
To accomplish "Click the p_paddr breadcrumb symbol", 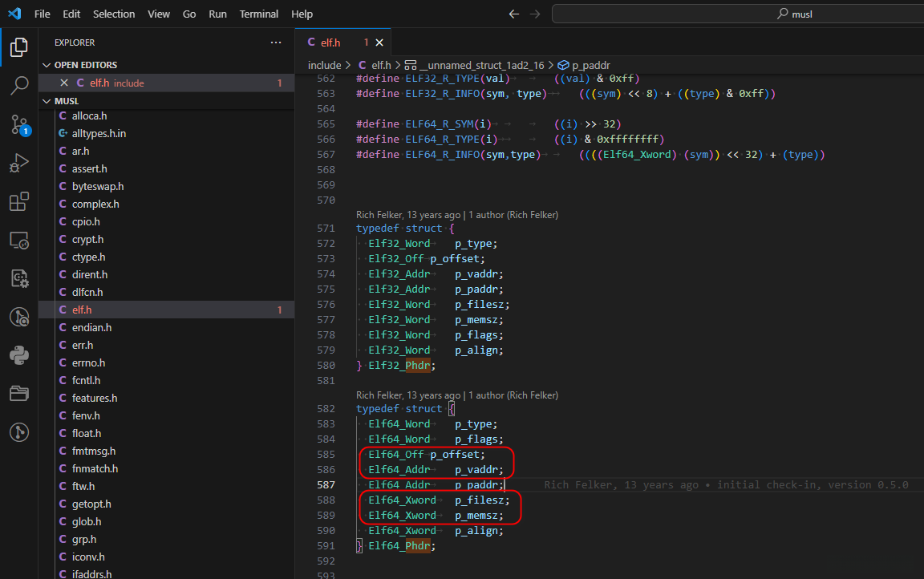I will pyautogui.click(x=590, y=65).
